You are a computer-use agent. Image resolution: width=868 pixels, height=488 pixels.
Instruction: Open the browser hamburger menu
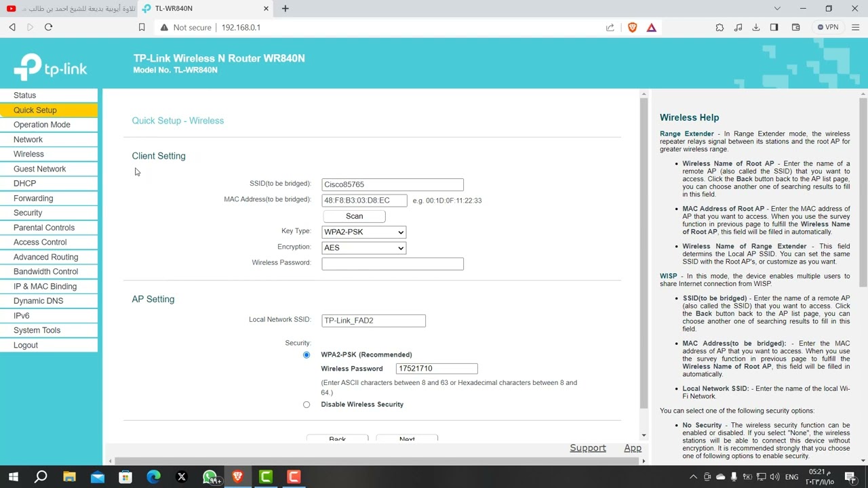(x=855, y=27)
